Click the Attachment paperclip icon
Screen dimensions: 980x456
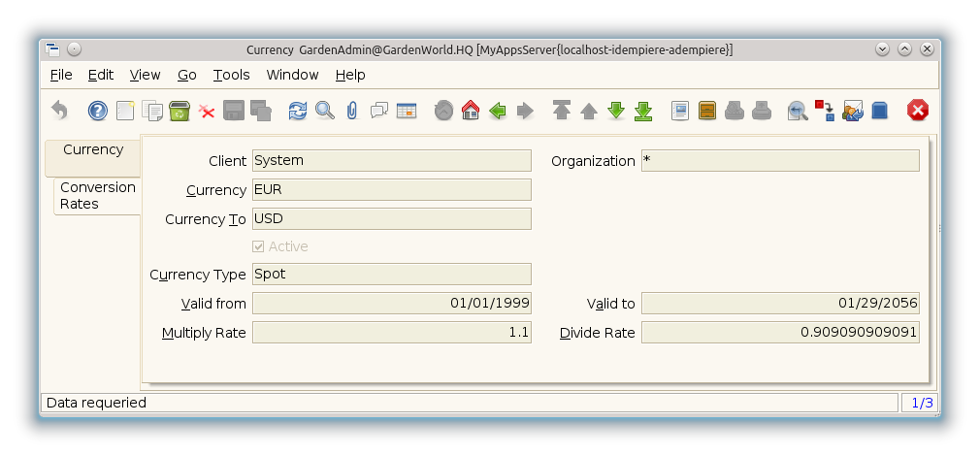(351, 111)
